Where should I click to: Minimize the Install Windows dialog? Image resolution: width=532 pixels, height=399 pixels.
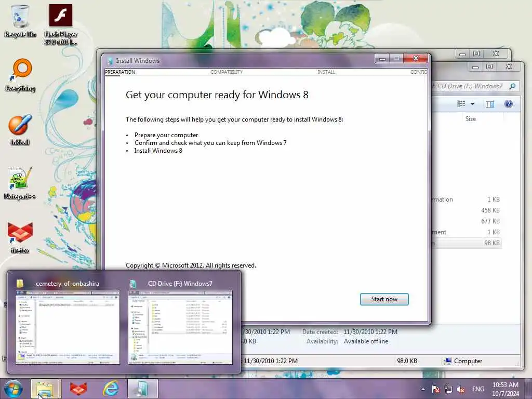pyautogui.click(x=382, y=58)
